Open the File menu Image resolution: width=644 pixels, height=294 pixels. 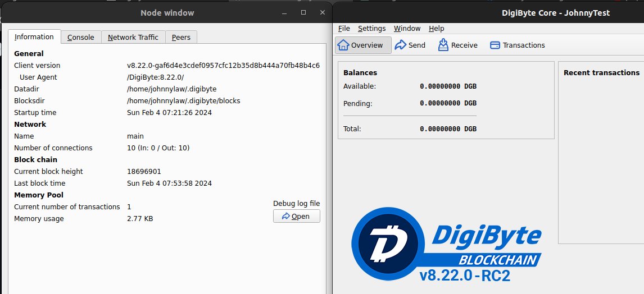pyautogui.click(x=344, y=28)
